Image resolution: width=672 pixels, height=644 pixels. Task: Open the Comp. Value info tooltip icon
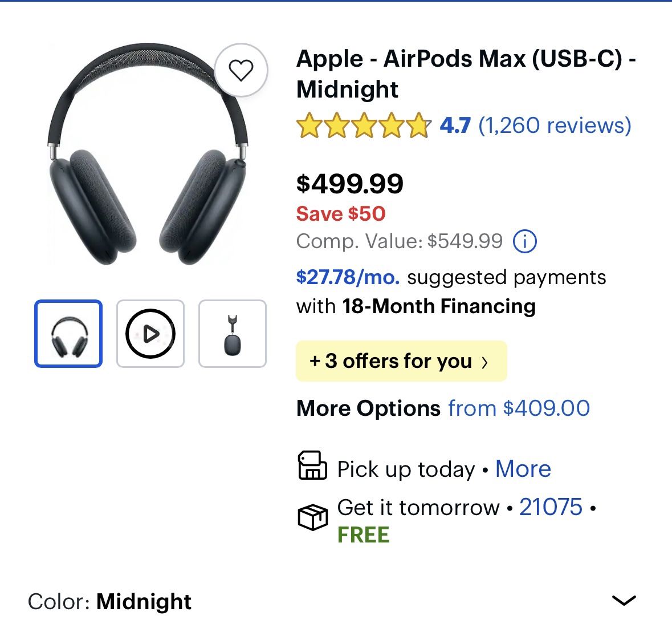coord(525,241)
